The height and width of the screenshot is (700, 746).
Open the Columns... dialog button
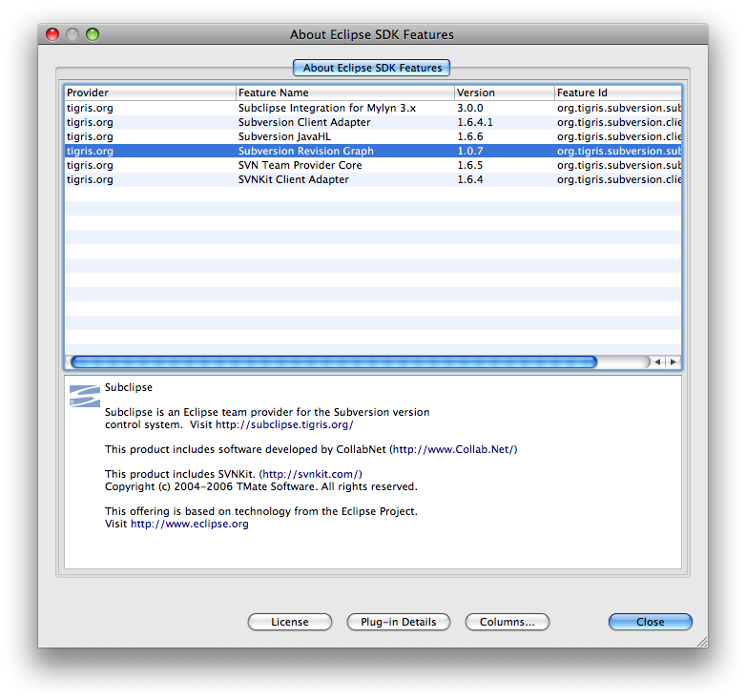(508, 622)
